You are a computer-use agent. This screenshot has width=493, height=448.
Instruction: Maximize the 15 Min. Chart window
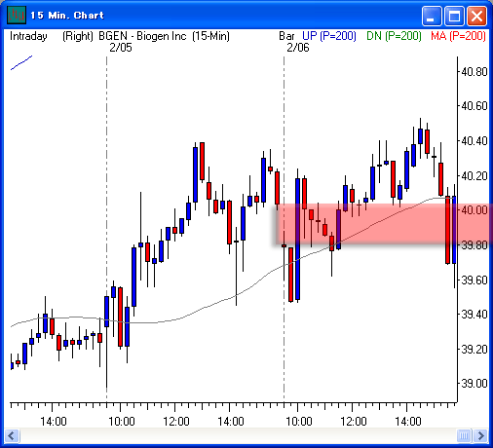[x=454, y=16]
